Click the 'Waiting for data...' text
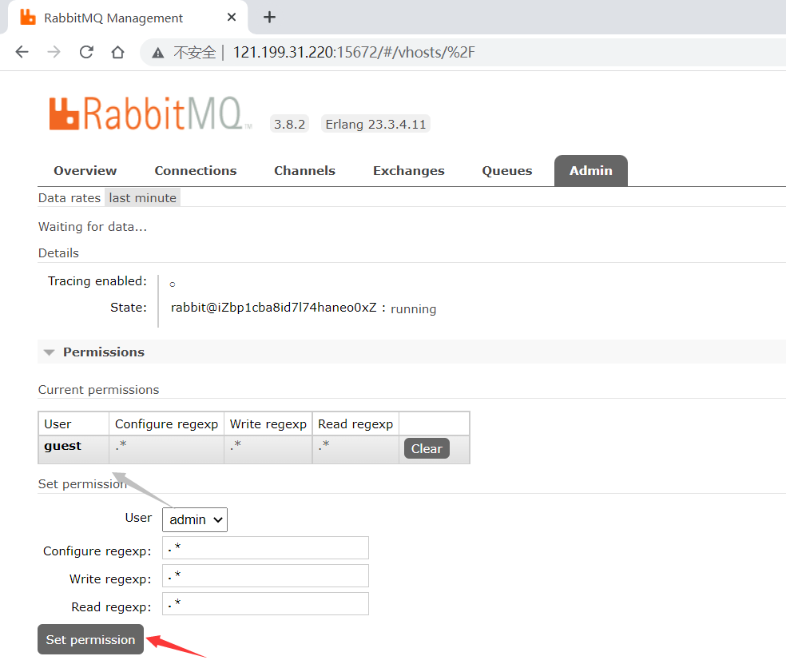The image size is (786, 672). point(93,227)
